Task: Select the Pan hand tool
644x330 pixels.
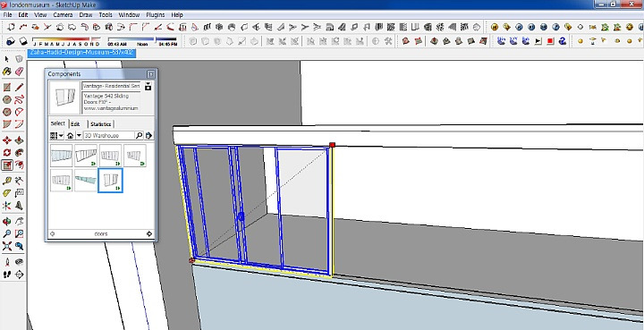Action: 19,222
